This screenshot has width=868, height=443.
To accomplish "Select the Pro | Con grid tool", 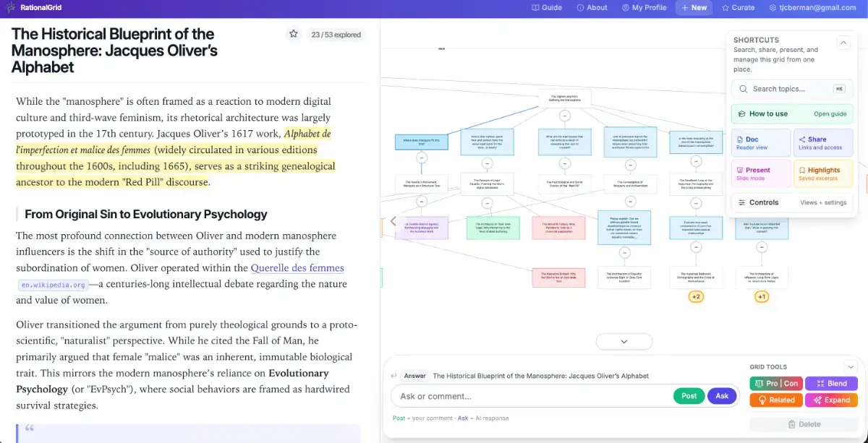I will [x=775, y=384].
